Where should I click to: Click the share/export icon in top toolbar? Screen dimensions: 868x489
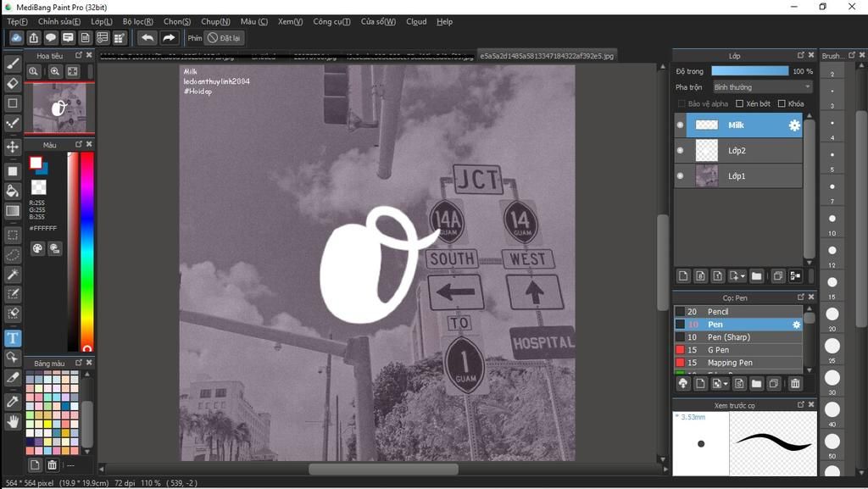pos(33,37)
